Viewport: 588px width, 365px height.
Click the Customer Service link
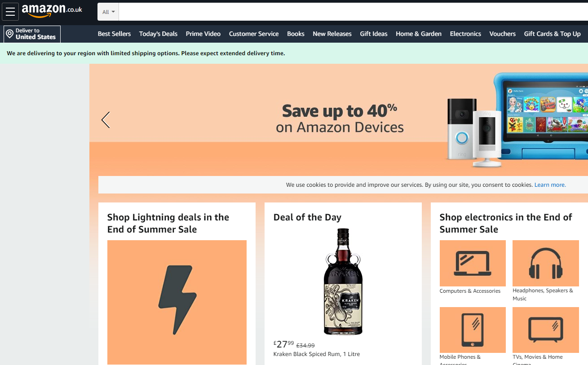click(x=254, y=34)
